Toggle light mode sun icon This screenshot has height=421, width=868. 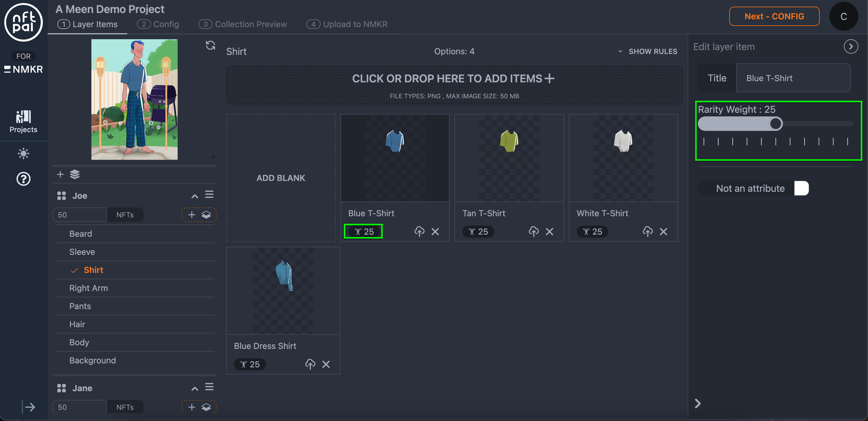click(x=23, y=154)
